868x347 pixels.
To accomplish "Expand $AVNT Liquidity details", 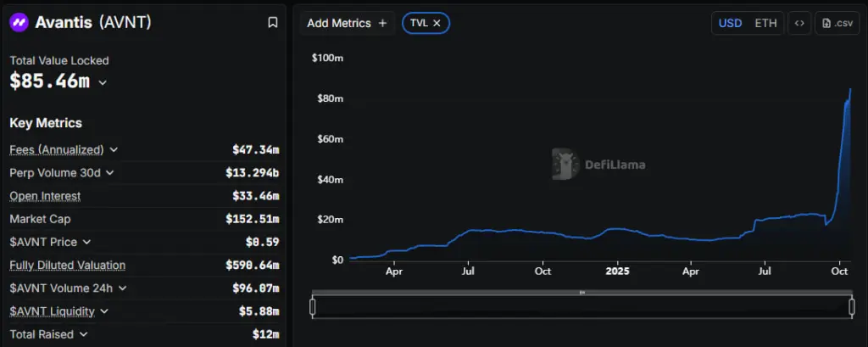I will (104, 311).
